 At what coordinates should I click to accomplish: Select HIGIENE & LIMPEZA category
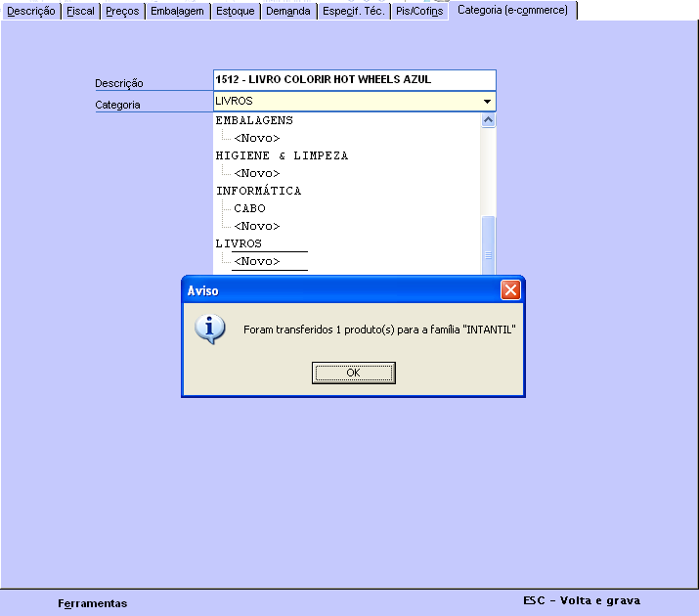(282, 155)
